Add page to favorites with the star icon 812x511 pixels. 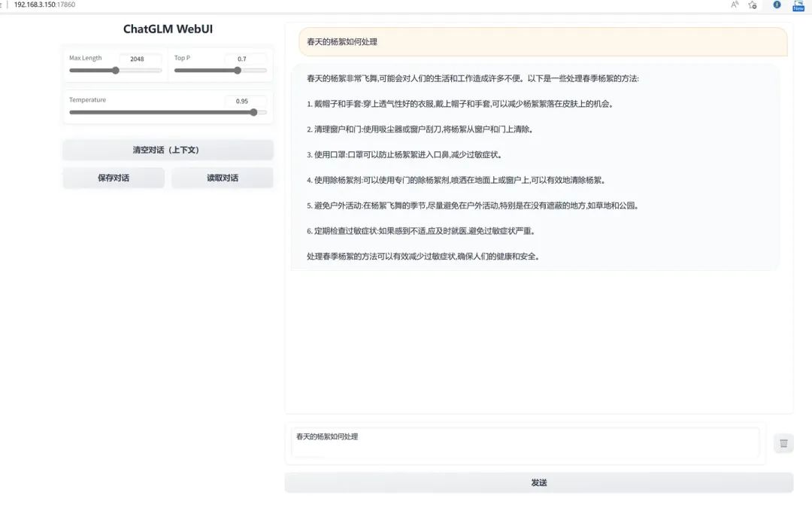pos(753,5)
